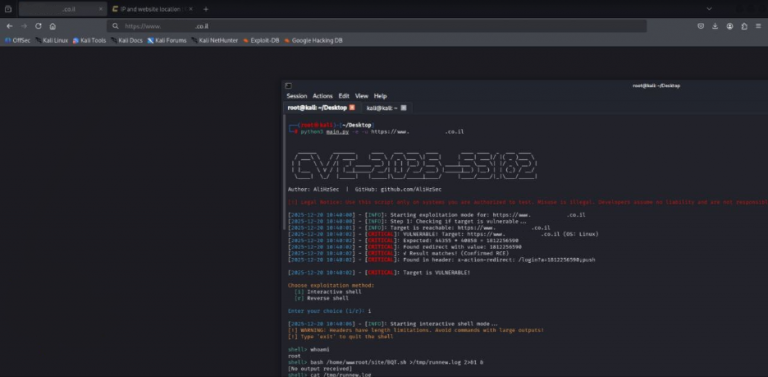Click the WARNING headers length limitations line
This screenshot has width=768, height=377.
pyautogui.click(x=415, y=330)
